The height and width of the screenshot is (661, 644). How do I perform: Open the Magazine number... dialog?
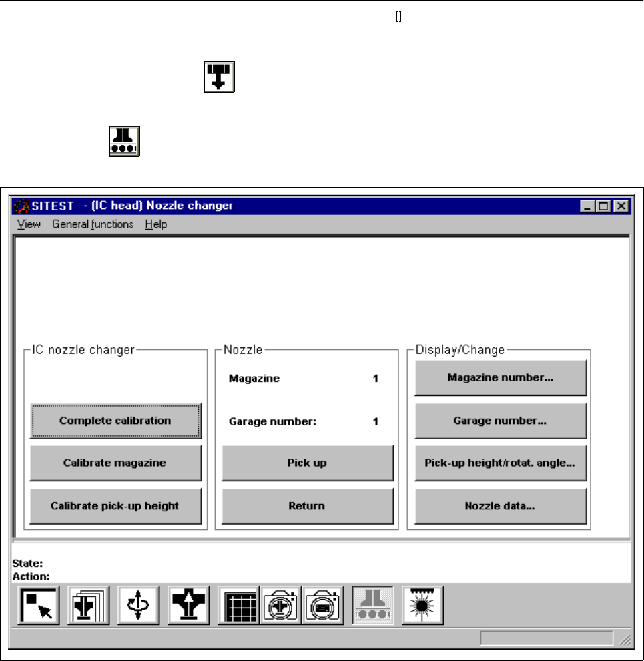501,378
